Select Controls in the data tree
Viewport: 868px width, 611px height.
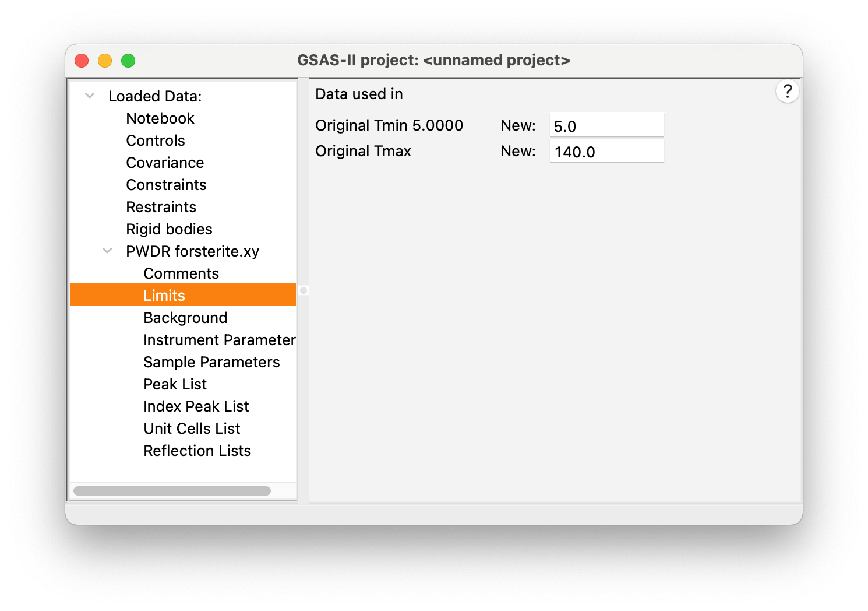(155, 141)
